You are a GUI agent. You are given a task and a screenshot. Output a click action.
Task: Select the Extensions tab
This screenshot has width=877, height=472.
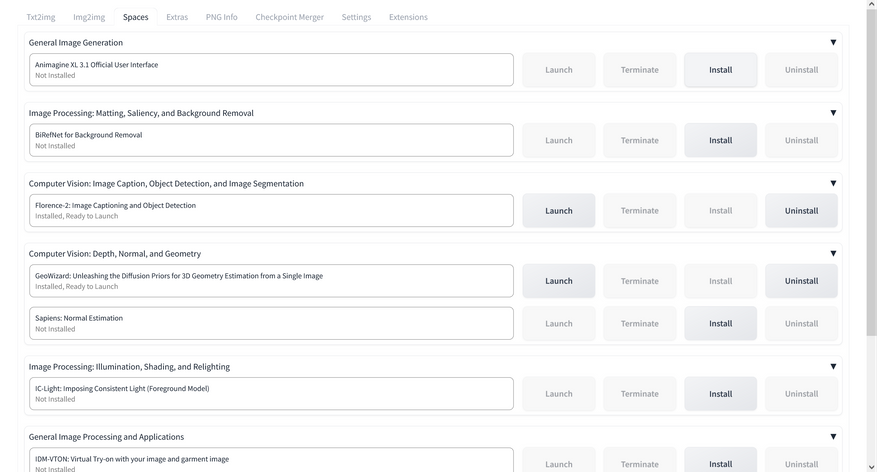(x=408, y=17)
